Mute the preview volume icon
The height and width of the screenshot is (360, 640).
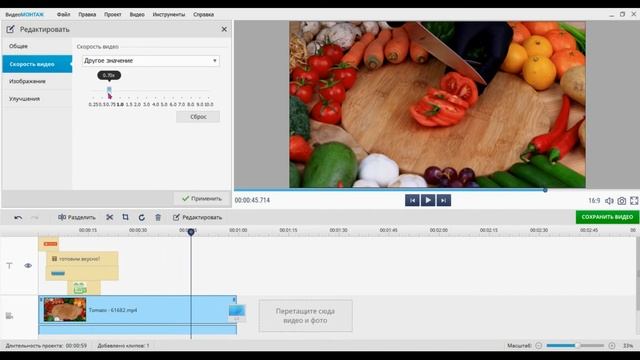(609, 201)
